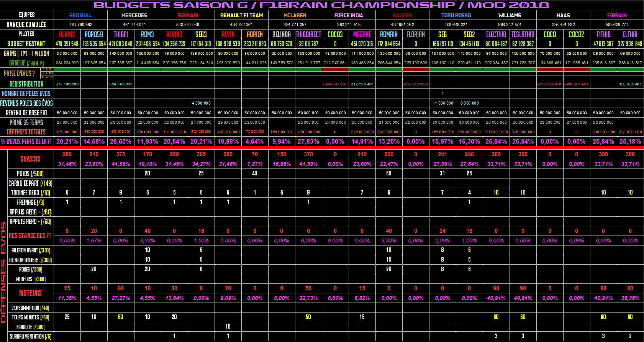The width and height of the screenshot is (644, 342).
Task: Click the FIBRAIN team name
Action: (x=617, y=15)
